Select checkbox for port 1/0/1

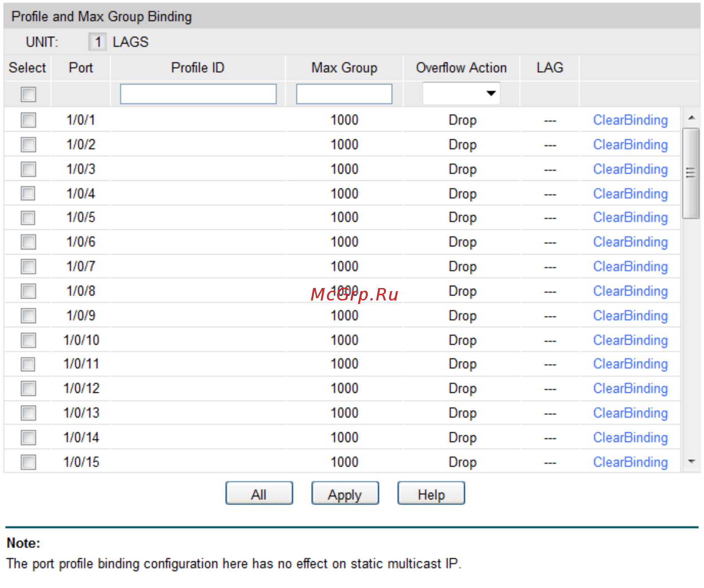[x=28, y=120]
